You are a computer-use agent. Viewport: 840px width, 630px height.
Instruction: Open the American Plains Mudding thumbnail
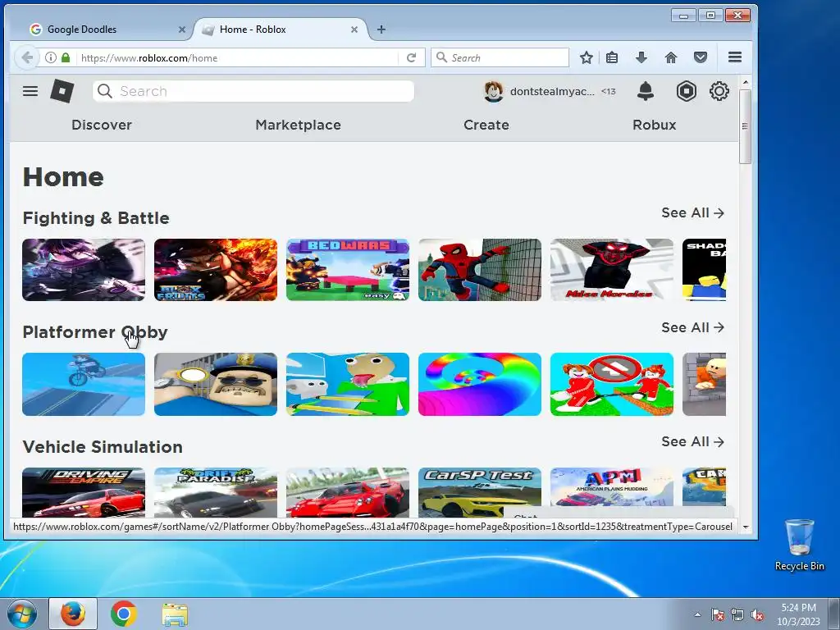tap(612, 486)
